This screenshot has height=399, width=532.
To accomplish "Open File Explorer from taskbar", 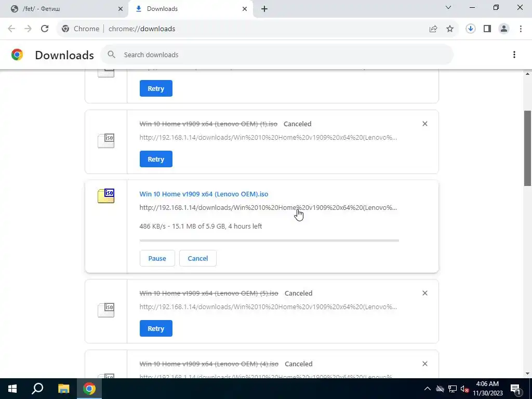I will pos(63,389).
